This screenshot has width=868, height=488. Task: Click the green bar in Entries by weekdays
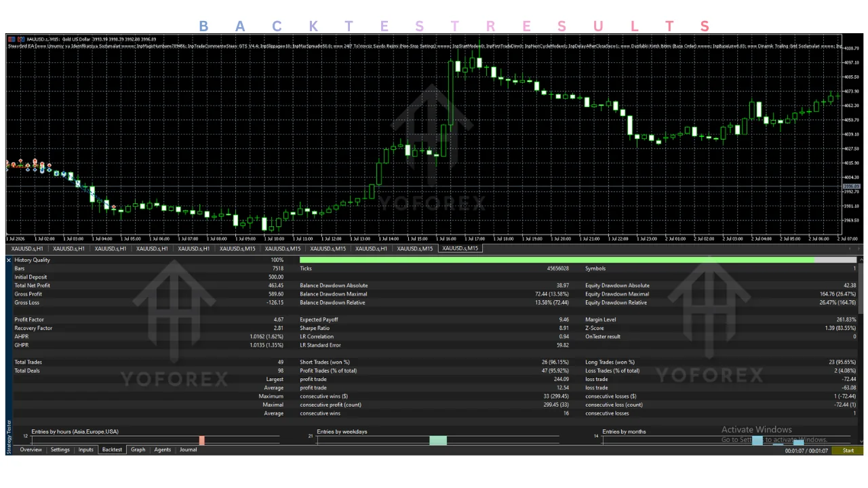click(438, 441)
